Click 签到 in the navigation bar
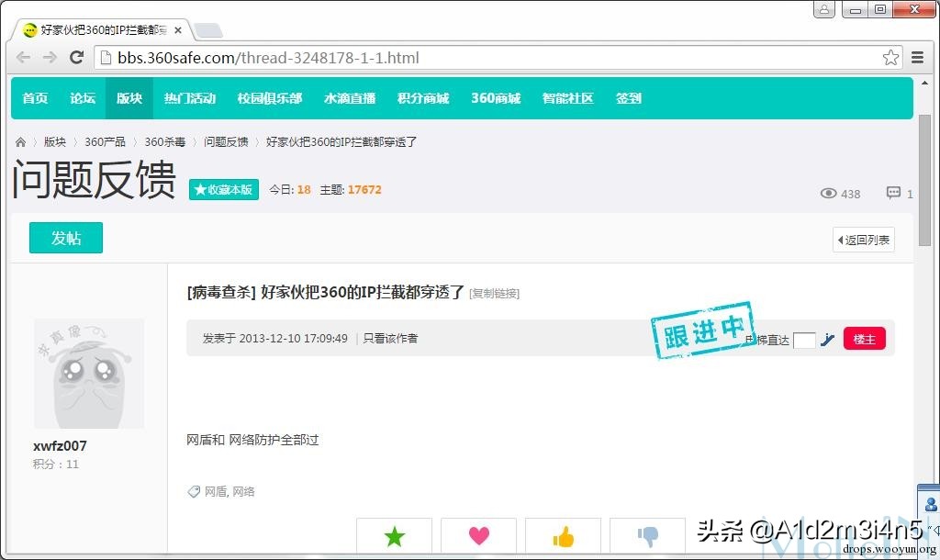Screen dimensions: 940x560 (x=628, y=98)
